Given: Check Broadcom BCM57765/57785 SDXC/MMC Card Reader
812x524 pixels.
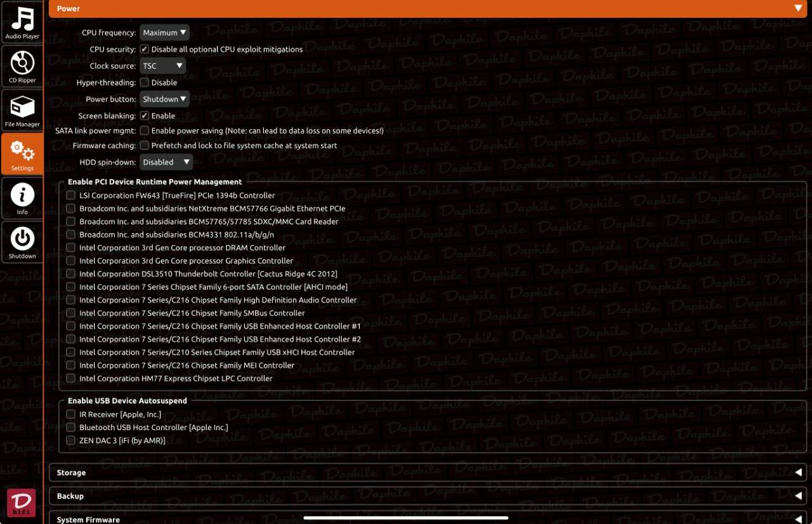Looking at the screenshot, I should pyautogui.click(x=71, y=221).
